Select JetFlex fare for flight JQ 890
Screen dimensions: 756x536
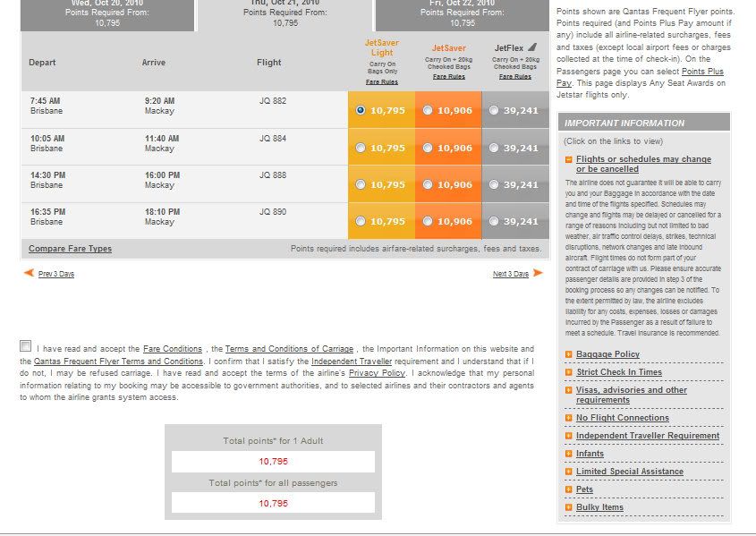tap(494, 221)
